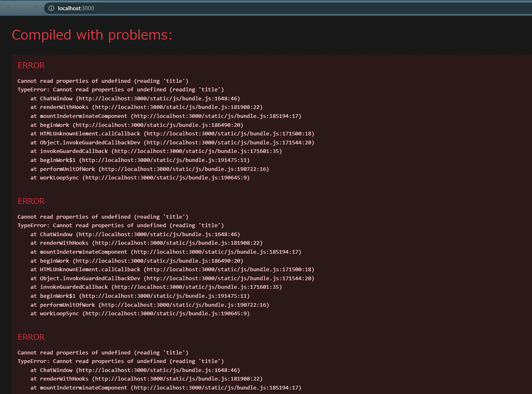Screen dimensions: 532x394
Task: Click the first error's "Cannot read properties" message
Action: 103,81
